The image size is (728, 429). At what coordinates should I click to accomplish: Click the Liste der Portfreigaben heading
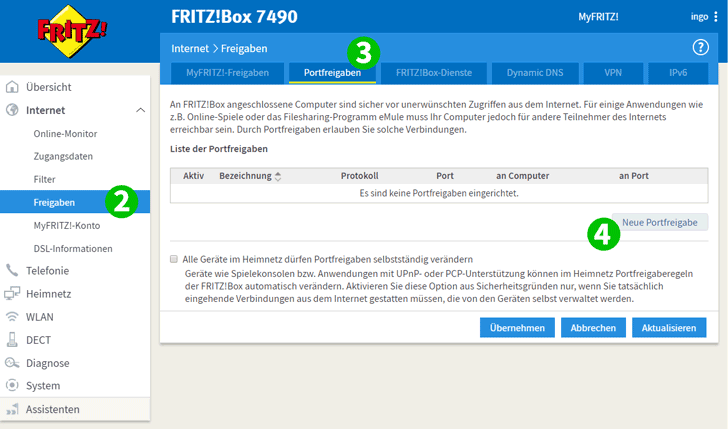219,149
